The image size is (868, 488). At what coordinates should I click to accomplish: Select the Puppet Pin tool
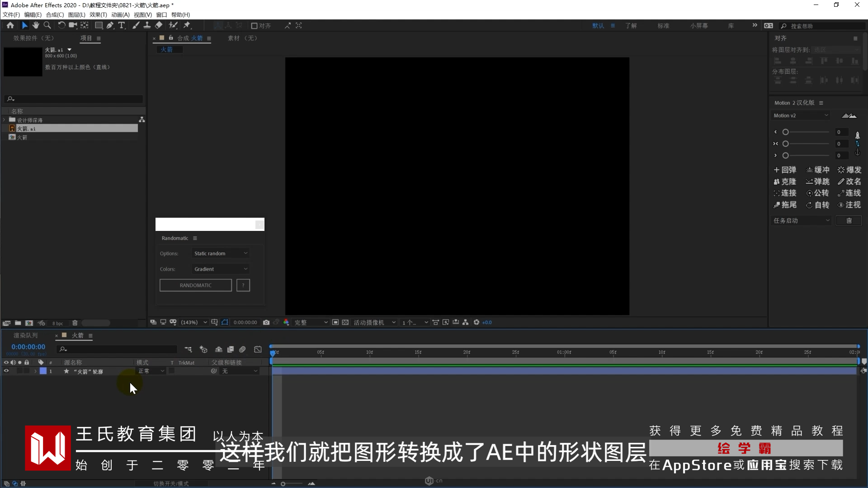click(187, 26)
